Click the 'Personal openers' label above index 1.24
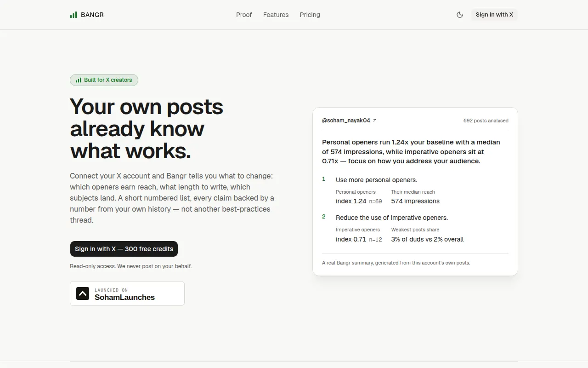588x368 pixels. [x=356, y=192]
